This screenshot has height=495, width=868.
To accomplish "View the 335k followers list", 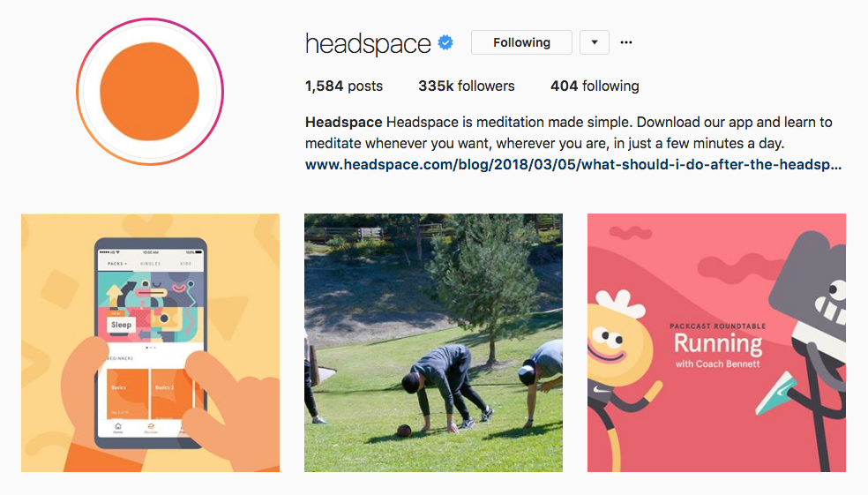I will tap(466, 86).
